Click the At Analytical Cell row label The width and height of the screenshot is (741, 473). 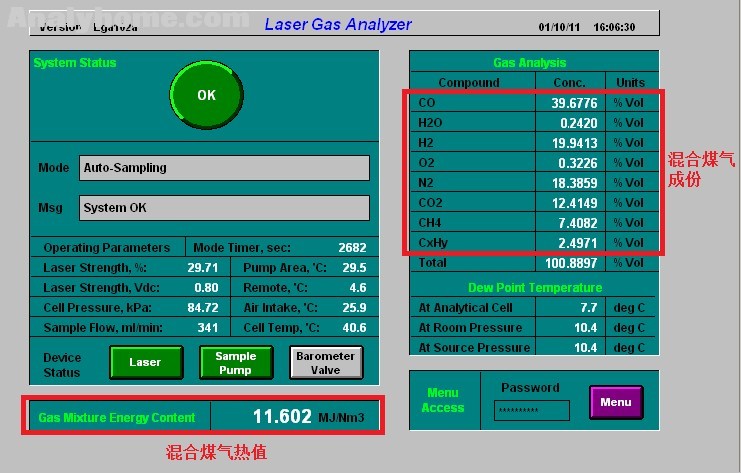465,308
